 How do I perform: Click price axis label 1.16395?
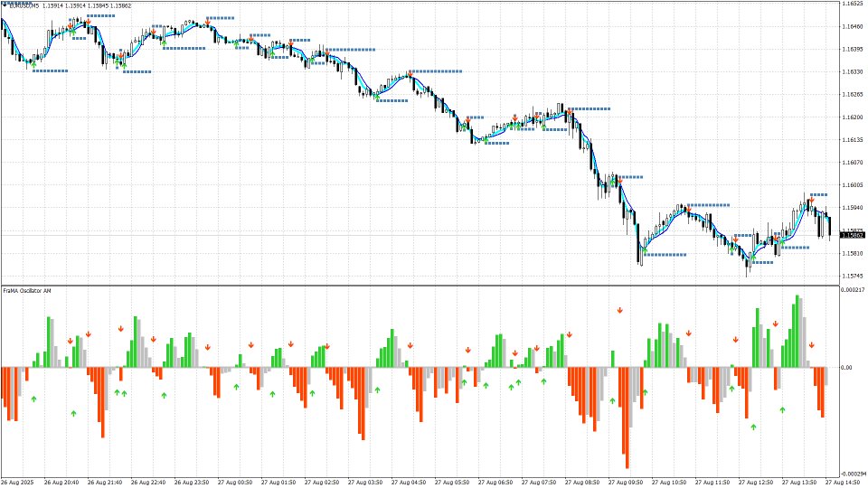pyautogui.click(x=853, y=49)
